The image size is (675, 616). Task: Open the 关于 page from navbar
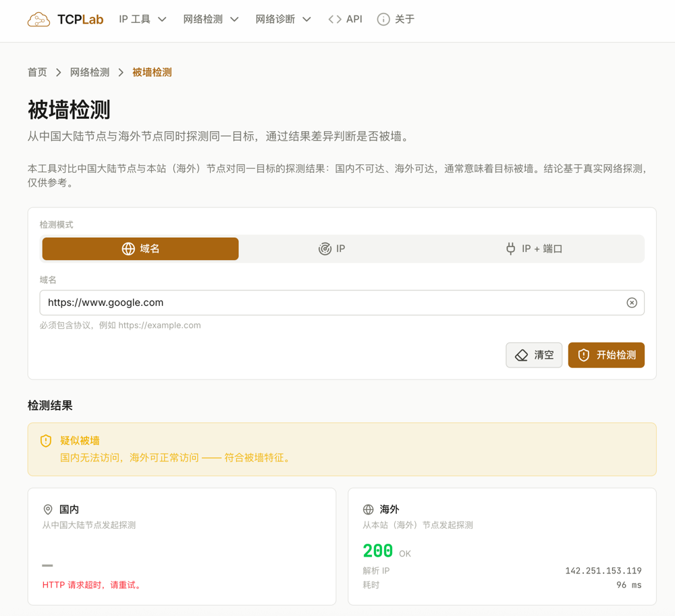396,20
